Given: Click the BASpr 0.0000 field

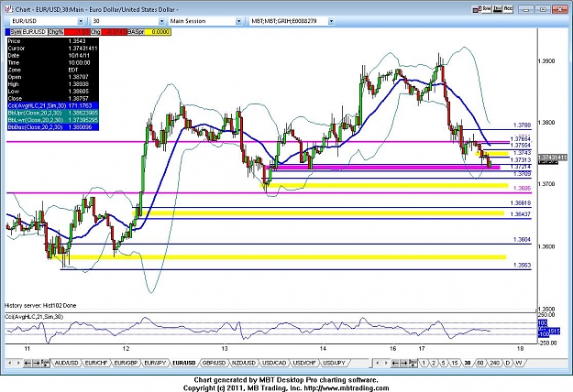Looking at the screenshot, I should tap(149, 32).
